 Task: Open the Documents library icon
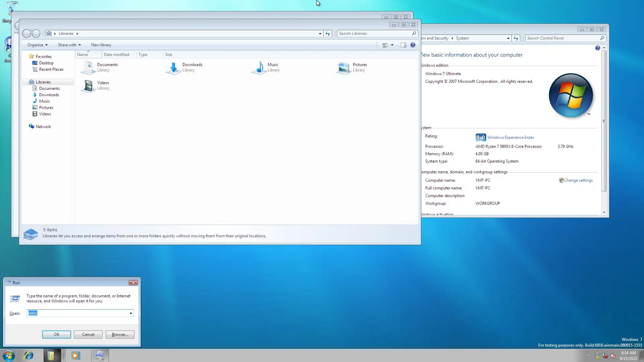[x=89, y=67]
